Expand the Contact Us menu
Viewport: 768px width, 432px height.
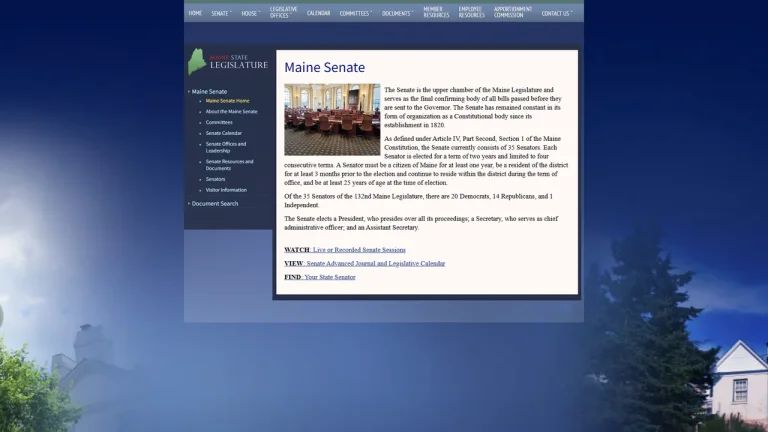[556, 13]
